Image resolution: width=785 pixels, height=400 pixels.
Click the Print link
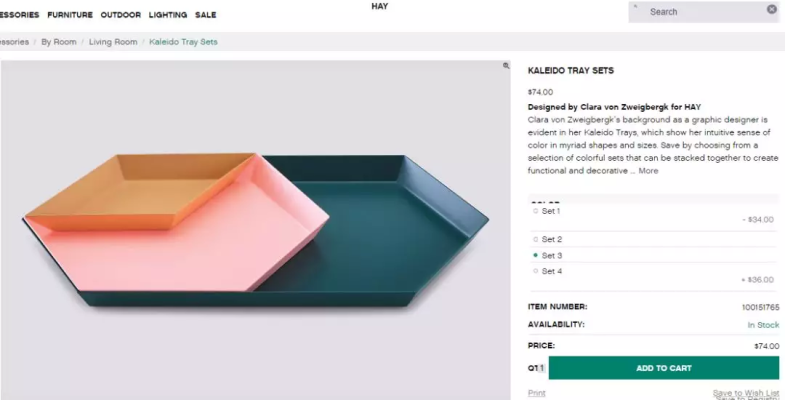click(536, 393)
